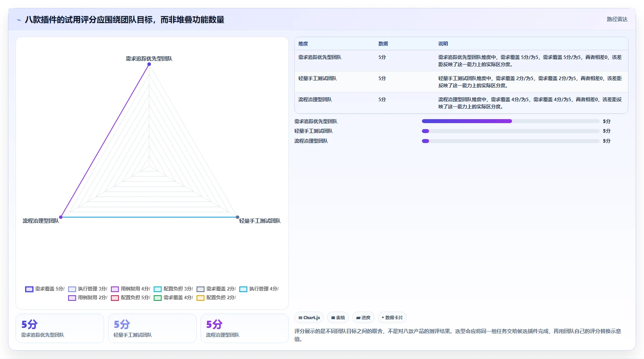644x359 pixels.
Task: Select the 流程治理型团队 table row cell
Action: pos(315,100)
